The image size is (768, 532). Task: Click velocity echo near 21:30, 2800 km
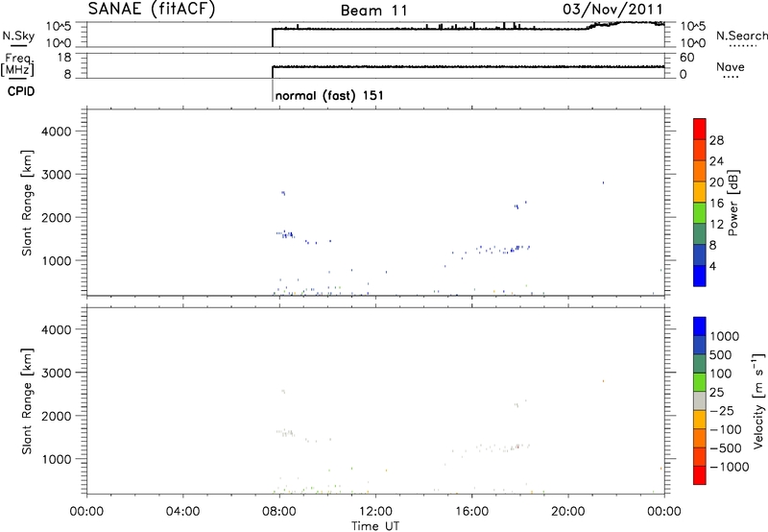(604, 380)
